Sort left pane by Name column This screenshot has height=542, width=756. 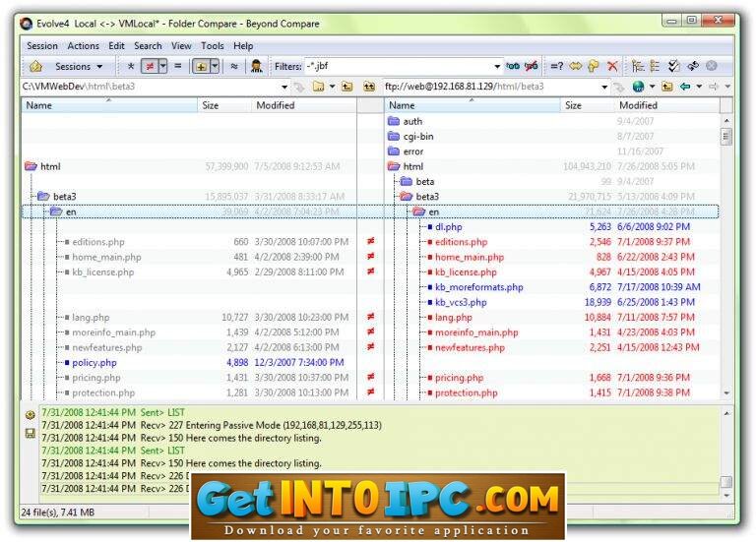click(109, 105)
